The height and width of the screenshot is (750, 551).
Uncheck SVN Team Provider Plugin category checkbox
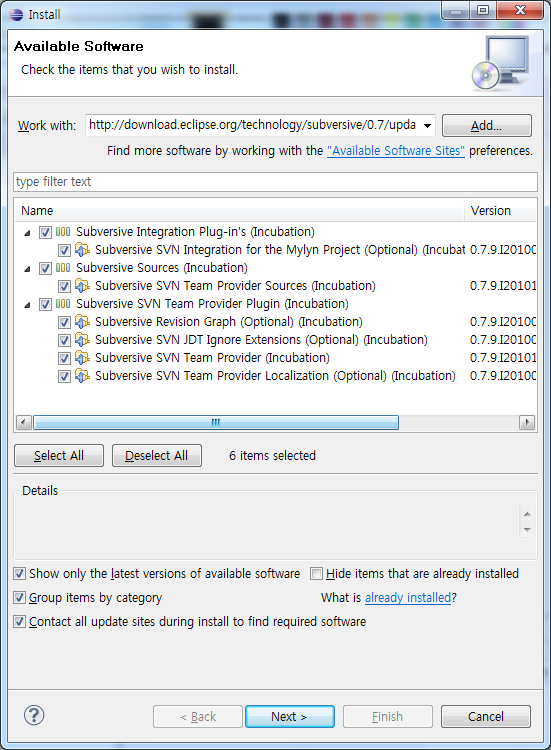pos(45,304)
